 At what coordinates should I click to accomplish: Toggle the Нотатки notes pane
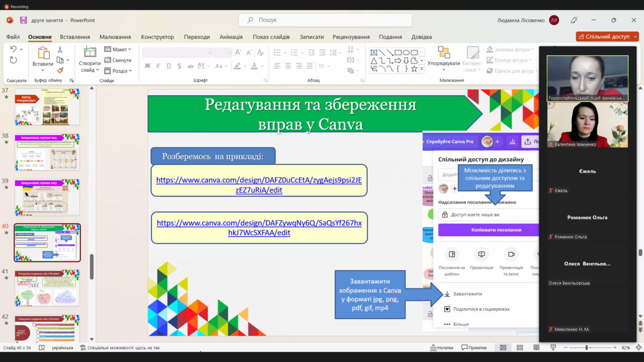coord(442,347)
